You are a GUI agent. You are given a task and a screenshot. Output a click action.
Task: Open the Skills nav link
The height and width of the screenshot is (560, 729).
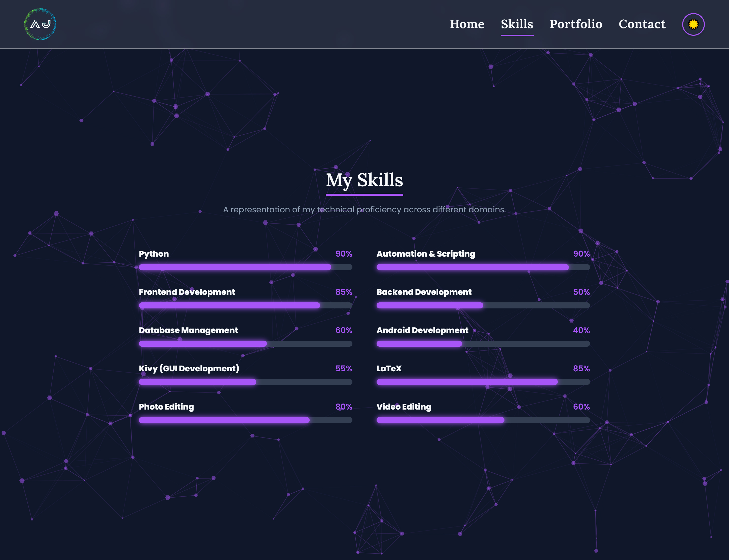pyautogui.click(x=517, y=24)
